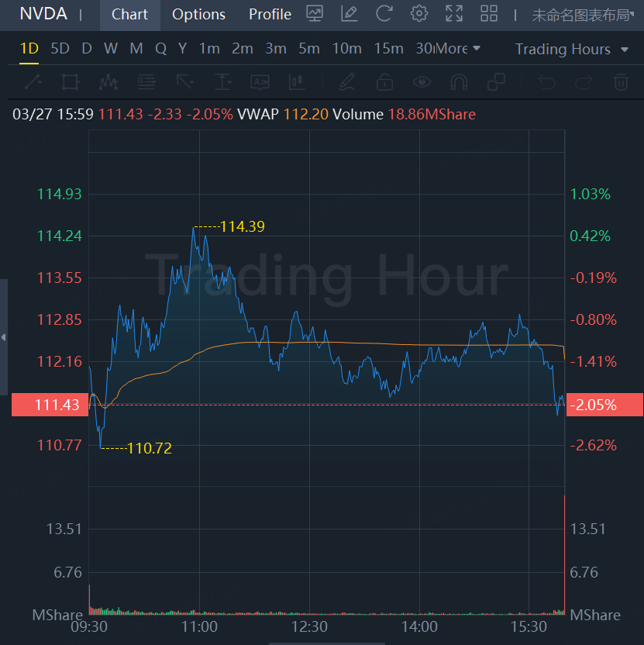Select the rectangle shape drawing tool
Viewport: 644px width, 645px height.
pyautogui.click(x=71, y=82)
